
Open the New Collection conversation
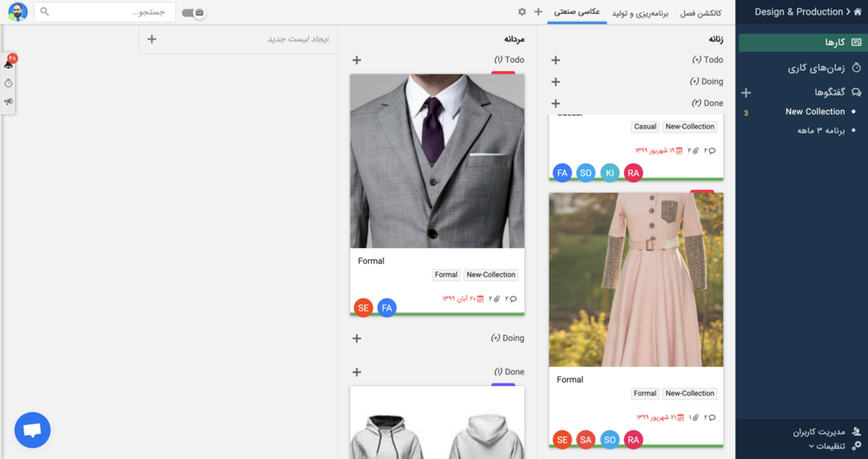[815, 111]
